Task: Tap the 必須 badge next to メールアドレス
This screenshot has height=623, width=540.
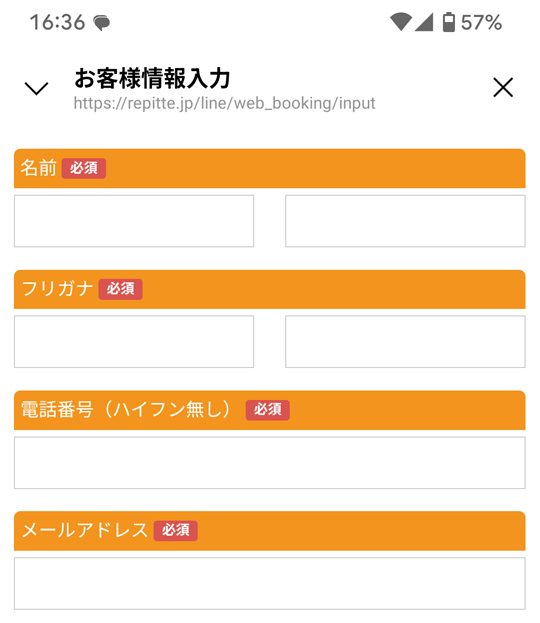Action: pos(176,530)
